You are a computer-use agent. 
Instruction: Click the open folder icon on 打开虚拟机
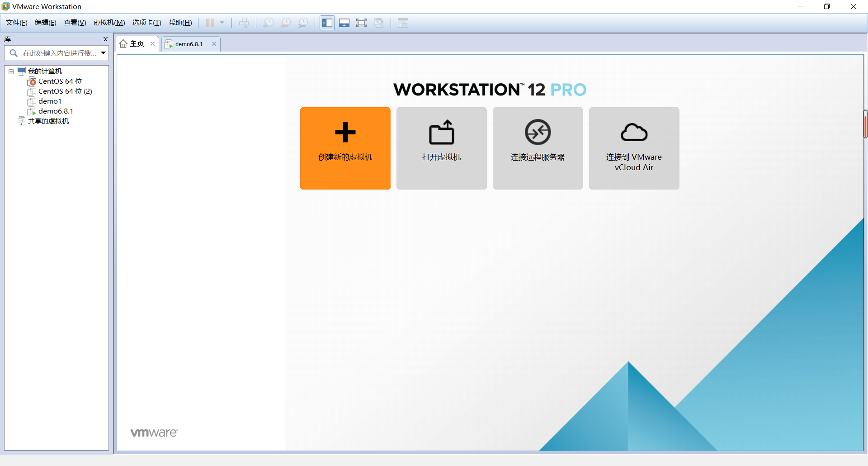(x=442, y=132)
